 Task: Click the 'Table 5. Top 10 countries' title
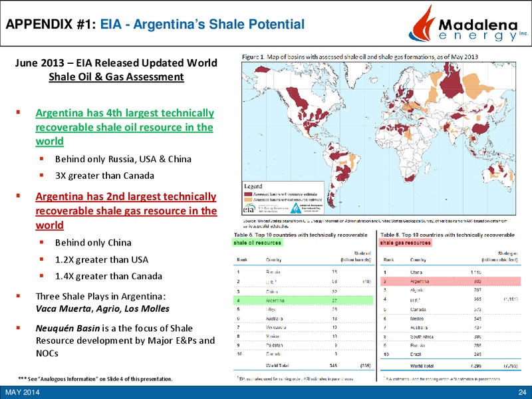click(x=301, y=235)
